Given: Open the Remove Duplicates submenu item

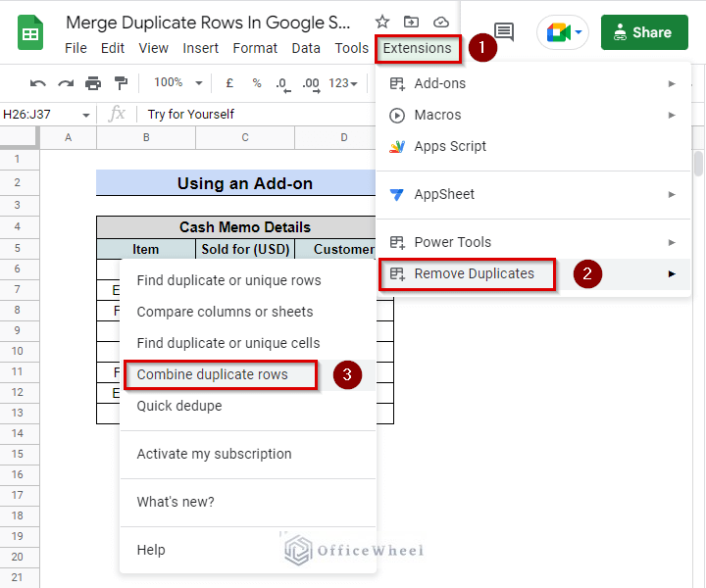Looking at the screenshot, I should click(x=533, y=274).
